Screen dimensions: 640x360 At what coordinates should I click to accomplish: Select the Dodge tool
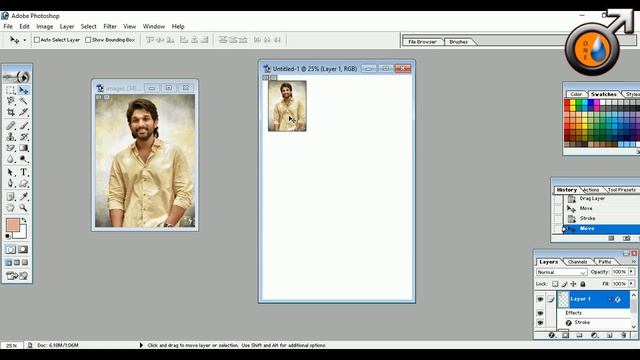[23, 159]
